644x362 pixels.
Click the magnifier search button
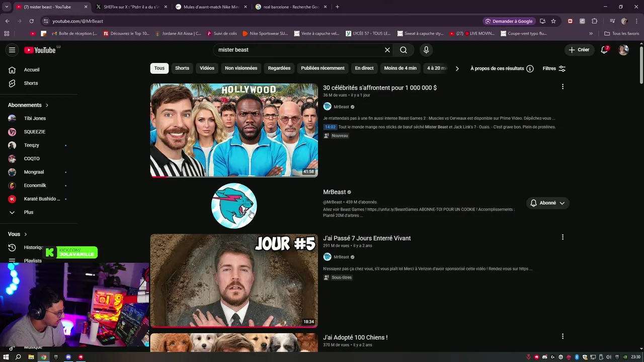tap(404, 50)
